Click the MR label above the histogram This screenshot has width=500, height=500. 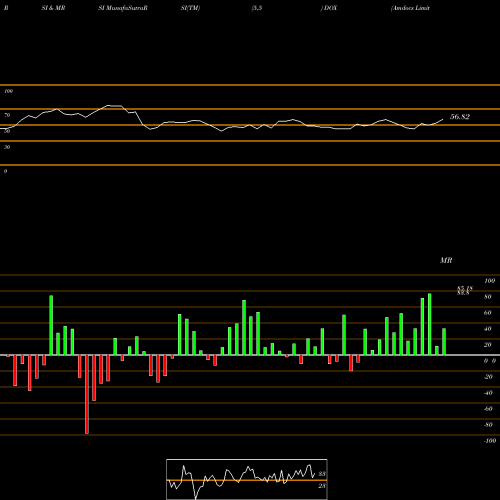pos(446,260)
